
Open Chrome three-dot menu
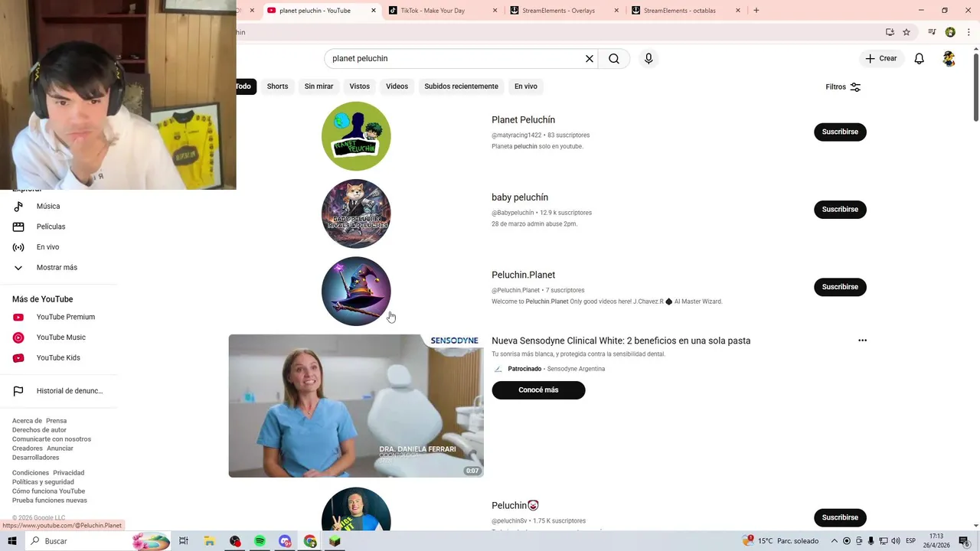point(969,32)
